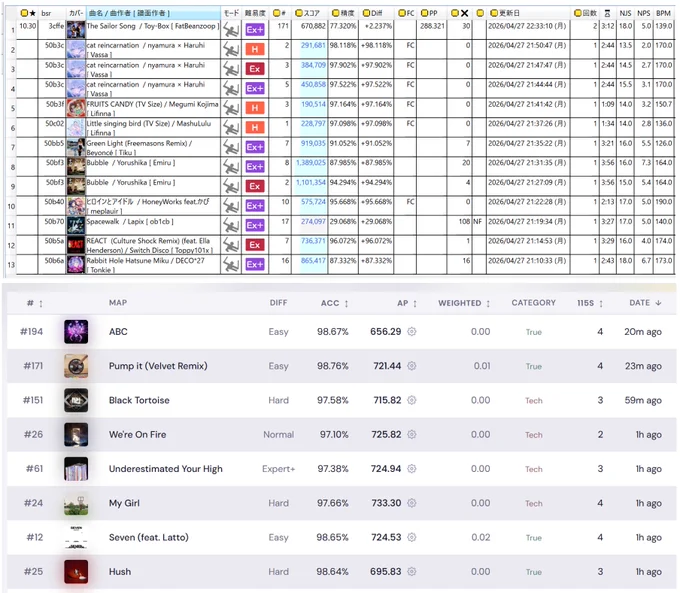Open the 450,858 score link
The height and width of the screenshot is (593, 680).
click(x=313, y=84)
